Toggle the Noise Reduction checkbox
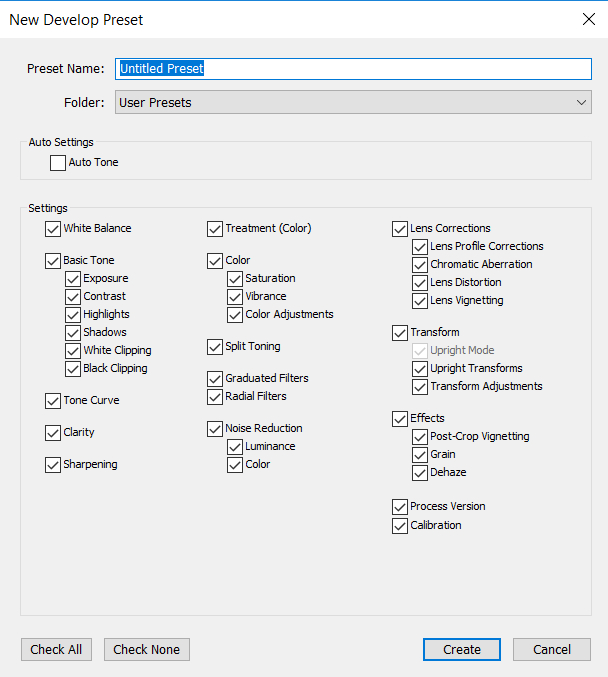 coord(215,429)
